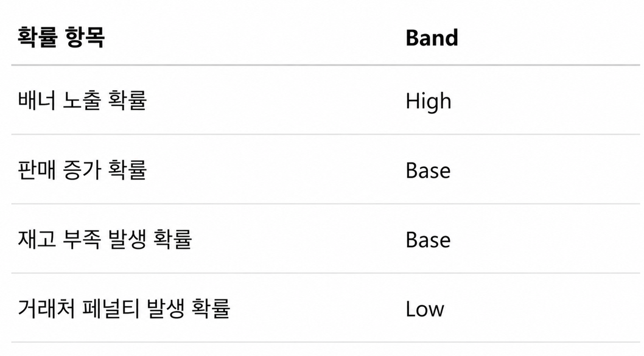This screenshot has height=356, width=644.
Task: Select the 판매 증가 확률 row label
Action: coord(82,170)
